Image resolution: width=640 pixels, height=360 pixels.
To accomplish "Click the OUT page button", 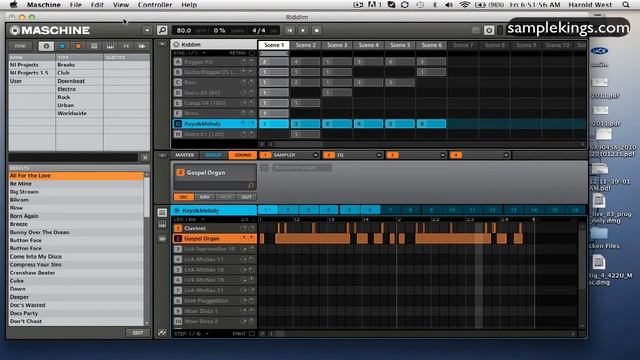I will [247, 197].
